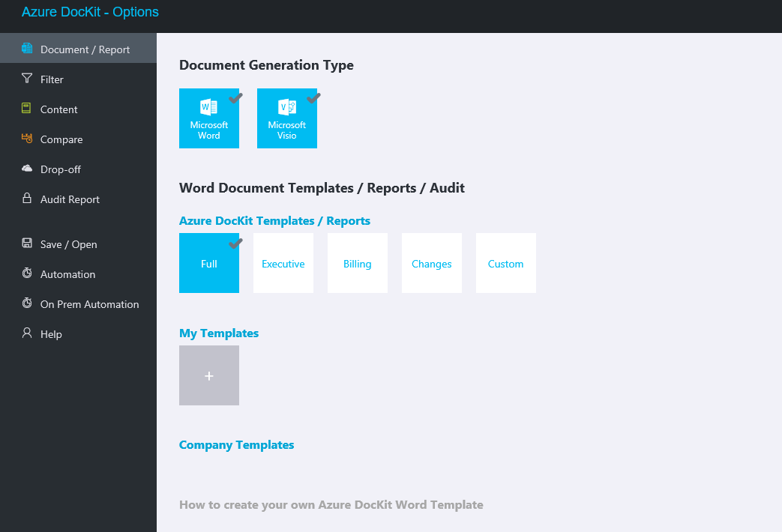Click the Content book icon
Image resolution: width=782 pixels, height=532 pixels.
[x=26, y=108]
